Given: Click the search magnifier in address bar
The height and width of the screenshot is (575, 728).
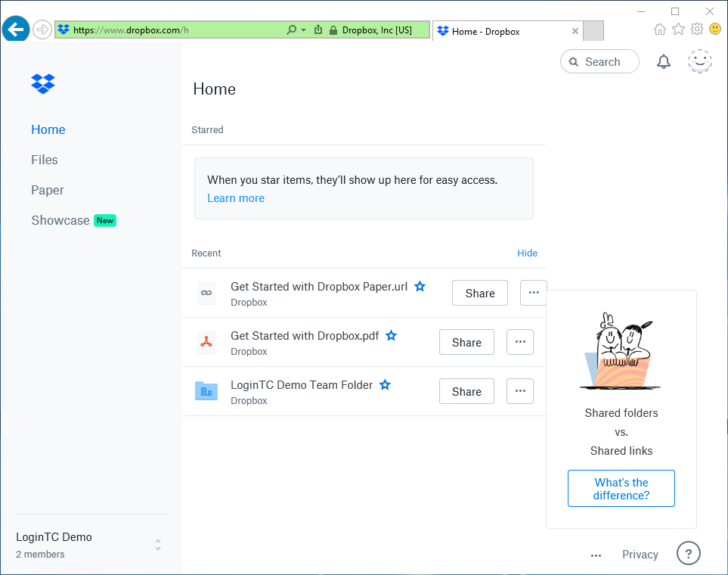Looking at the screenshot, I should 291,30.
